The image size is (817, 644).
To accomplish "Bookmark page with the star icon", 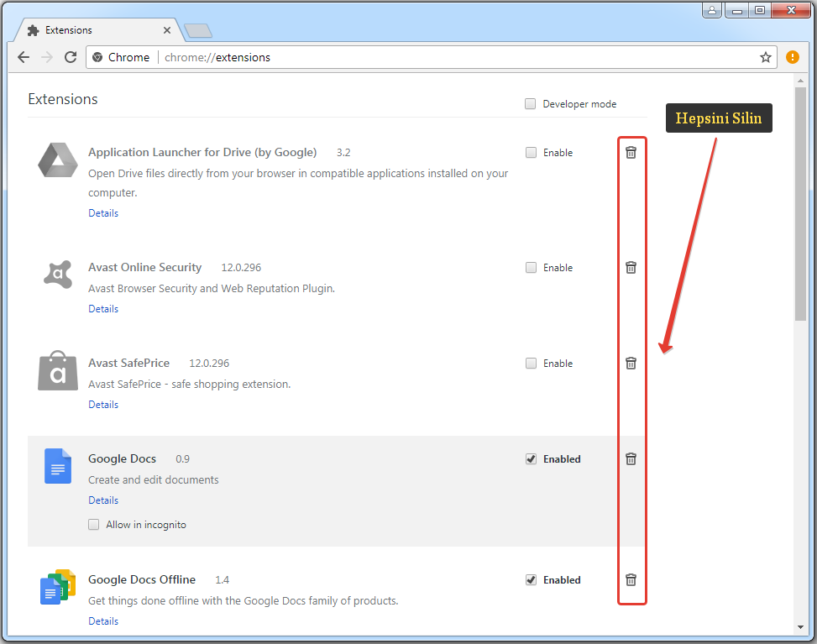I will (x=765, y=57).
